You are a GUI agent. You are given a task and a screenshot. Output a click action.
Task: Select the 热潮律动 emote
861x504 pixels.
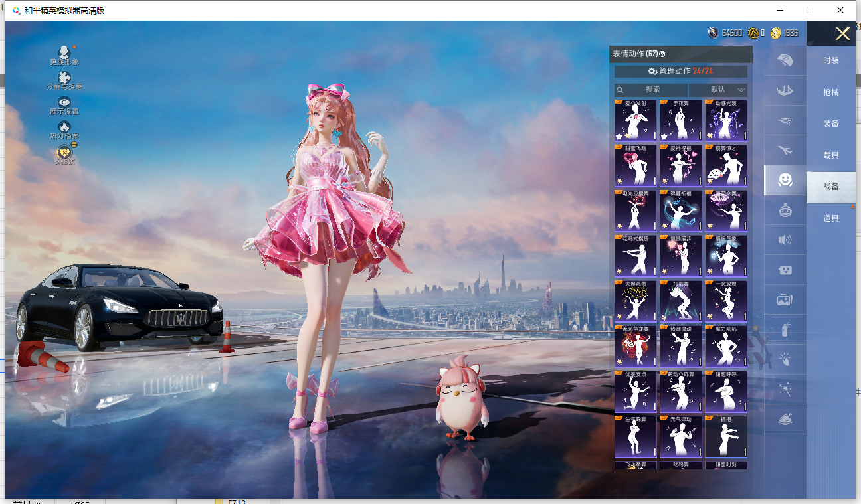click(x=681, y=346)
